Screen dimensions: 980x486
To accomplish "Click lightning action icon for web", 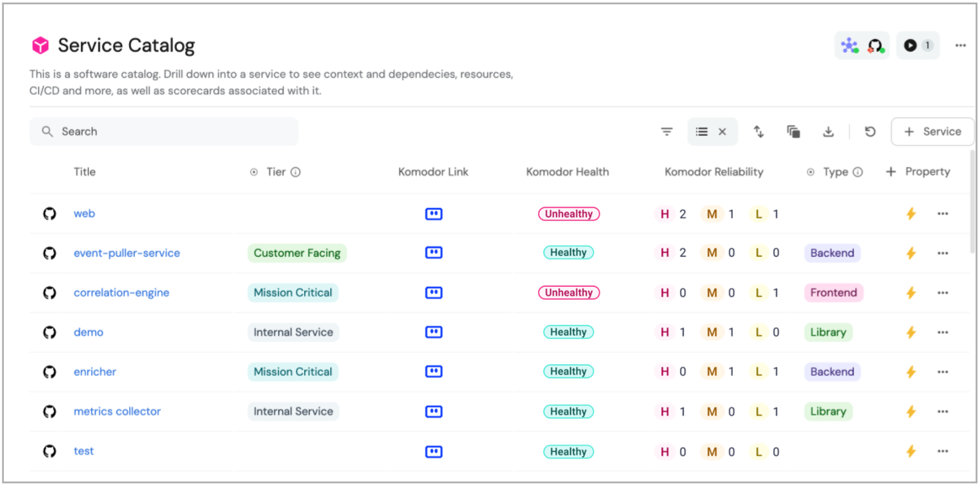I will [x=911, y=214].
